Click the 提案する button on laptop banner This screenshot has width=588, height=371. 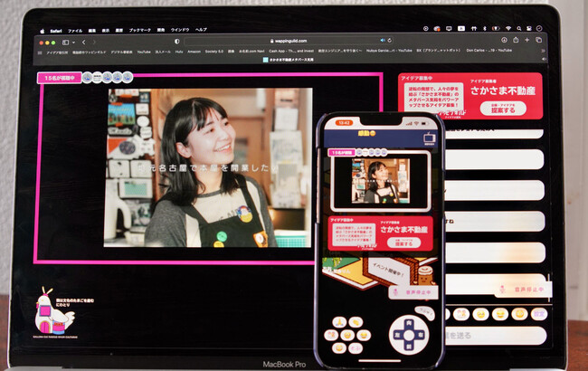503,109
